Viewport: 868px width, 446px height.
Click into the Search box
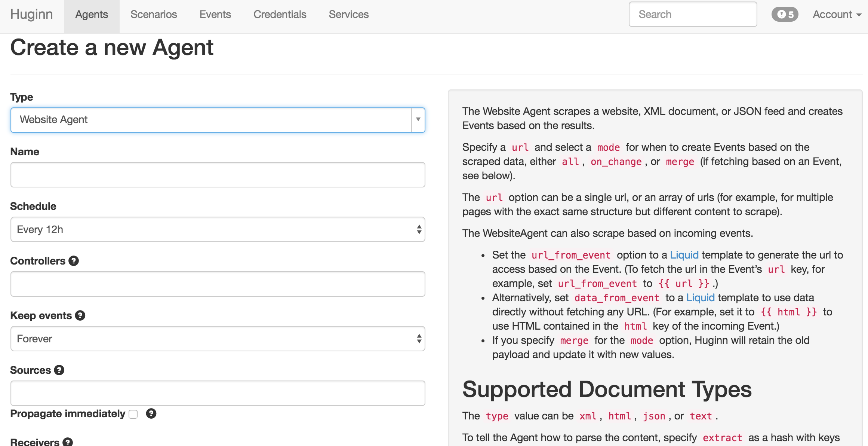693,14
